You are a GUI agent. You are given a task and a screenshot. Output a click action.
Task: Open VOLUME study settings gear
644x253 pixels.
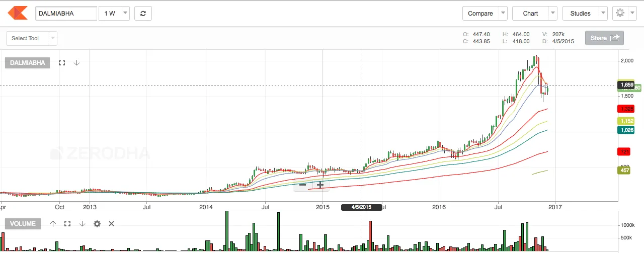click(97, 224)
